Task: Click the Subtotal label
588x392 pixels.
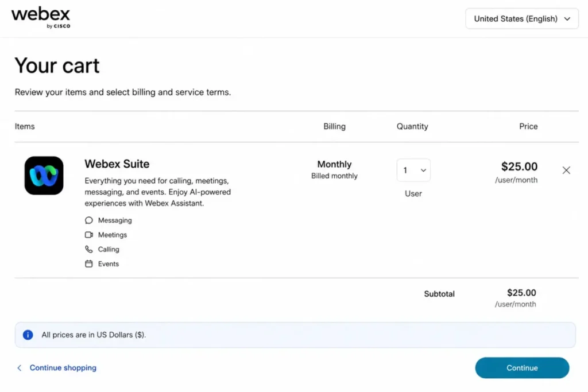Action: (x=439, y=294)
